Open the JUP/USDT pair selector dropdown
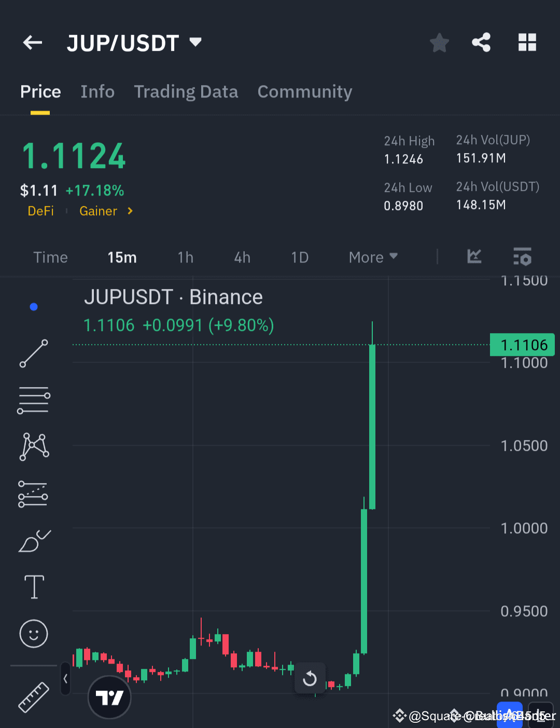Image resolution: width=560 pixels, height=728 pixels. (195, 43)
